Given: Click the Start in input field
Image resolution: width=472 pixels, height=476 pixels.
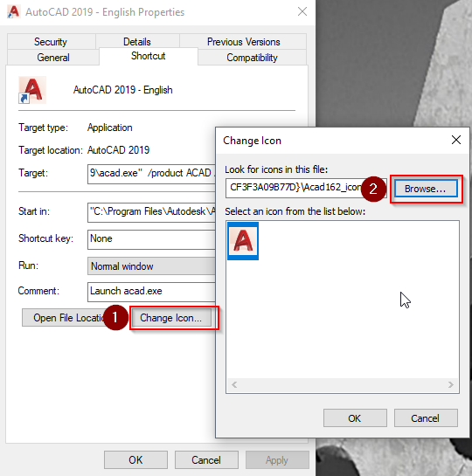Looking at the screenshot, I should [151, 212].
